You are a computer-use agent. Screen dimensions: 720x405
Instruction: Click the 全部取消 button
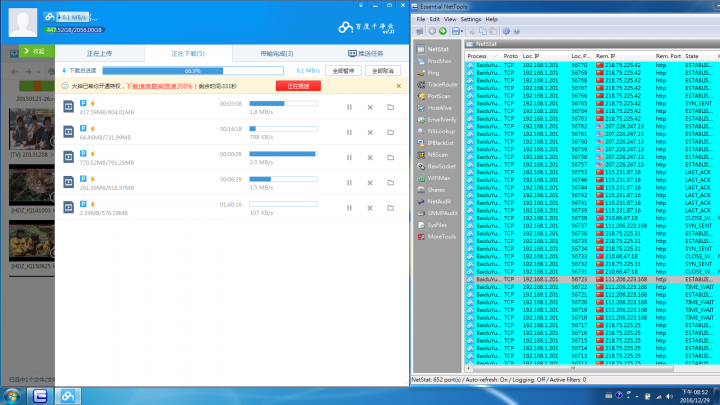(383, 71)
